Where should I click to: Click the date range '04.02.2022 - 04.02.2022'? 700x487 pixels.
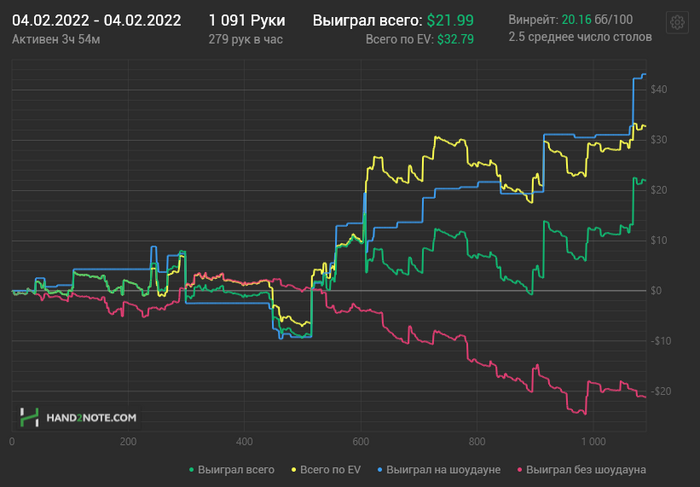point(96,21)
